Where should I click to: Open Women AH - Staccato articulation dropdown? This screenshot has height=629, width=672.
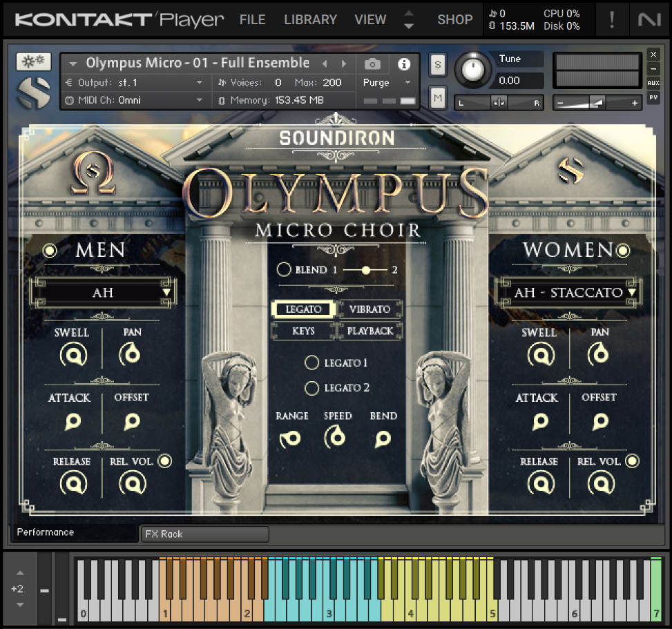[568, 293]
